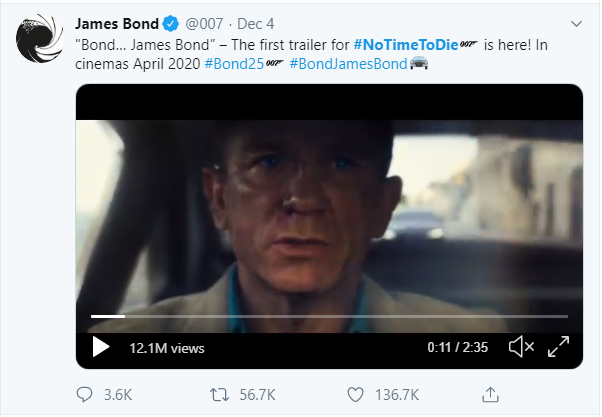
Task: Expand the tweet options chevron
Action: pyautogui.click(x=575, y=23)
